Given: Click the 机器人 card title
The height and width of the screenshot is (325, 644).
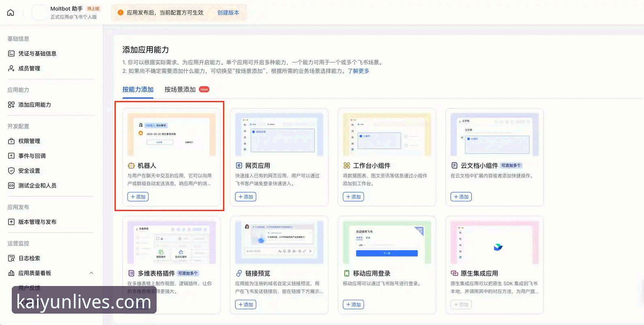Looking at the screenshot, I should point(147,166).
